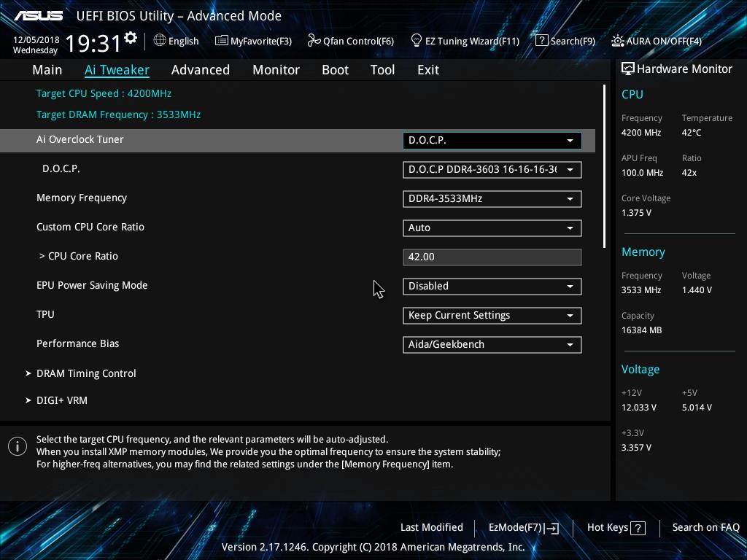Image resolution: width=747 pixels, height=560 pixels.
Task: Click the MyFavorite list icon
Action: pyautogui.click(x=222, y=41)
